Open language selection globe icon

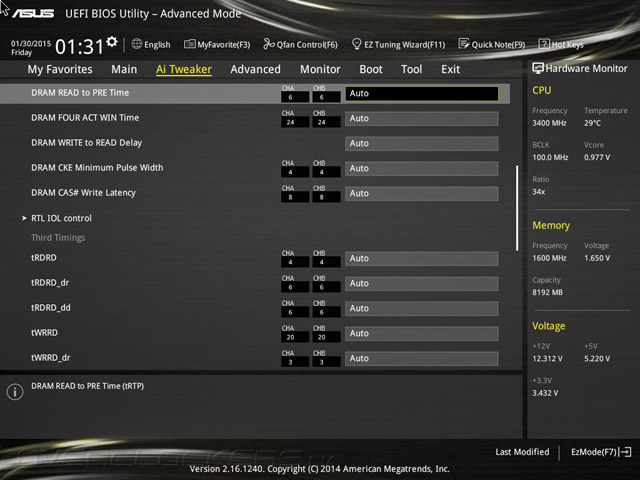tap(137, 44)
